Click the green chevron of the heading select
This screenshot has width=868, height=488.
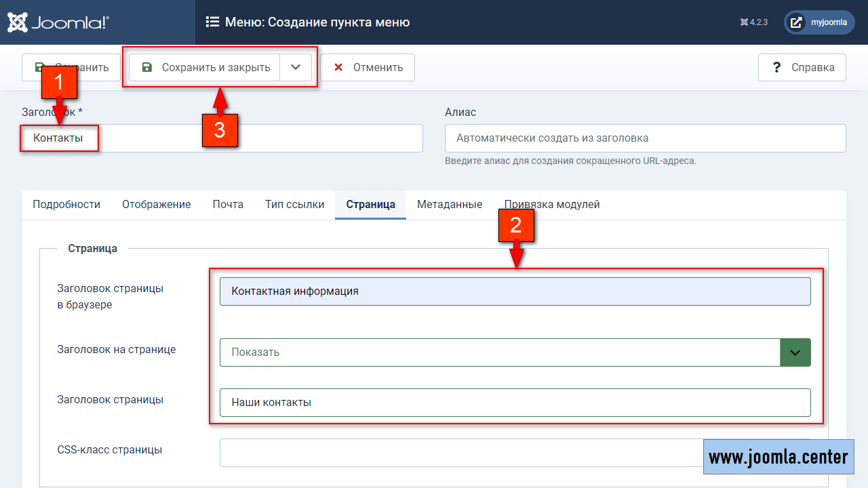click(795, 352)
